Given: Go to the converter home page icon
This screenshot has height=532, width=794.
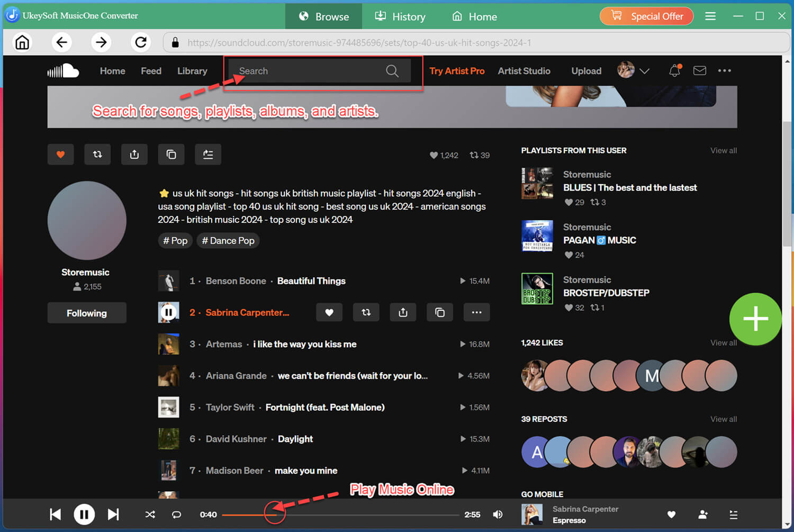Looking at the screenshot, I should 22,42.
